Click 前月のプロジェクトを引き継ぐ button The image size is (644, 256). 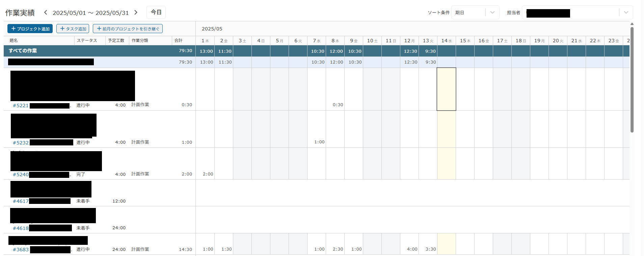128,29
